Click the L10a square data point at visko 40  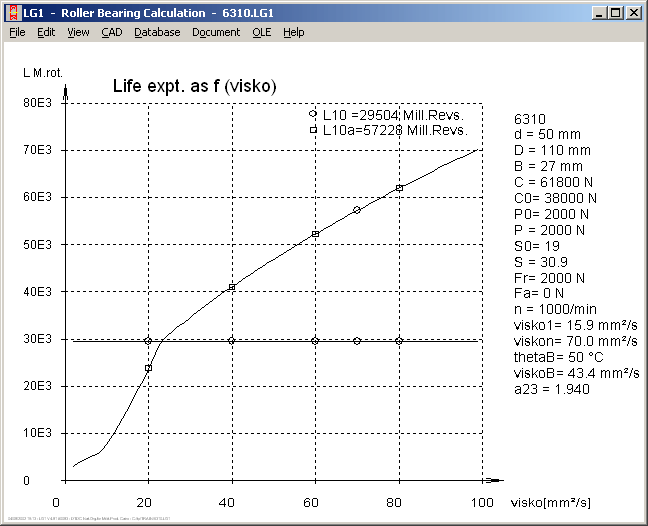click(232, 287)
